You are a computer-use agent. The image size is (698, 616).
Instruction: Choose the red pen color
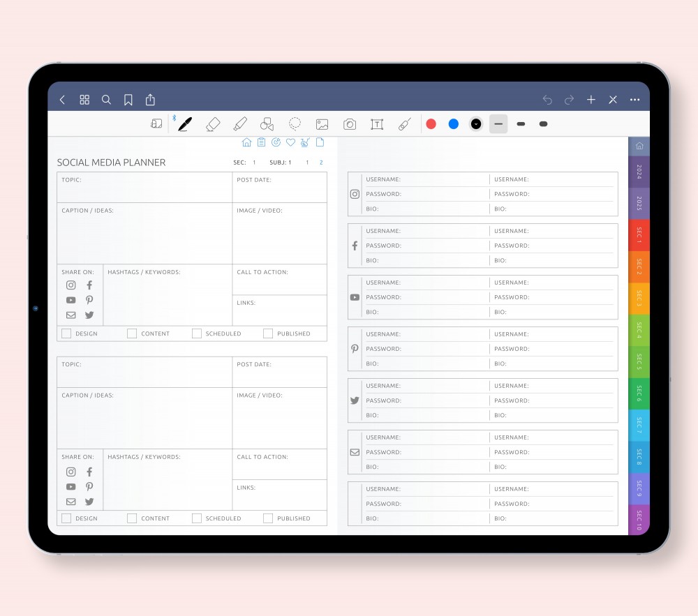click(431, 124)
